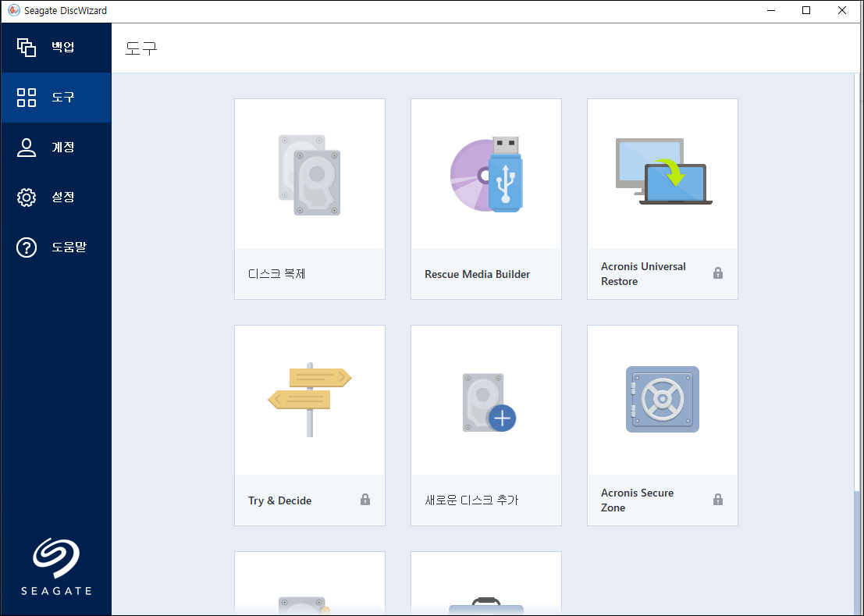Click the lock icon next to Try & Decide
864x616 pixels.
[365, 499]
